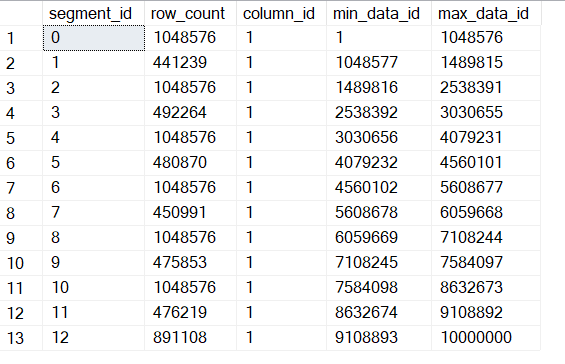Click min_data_id cell 1048577

379,63
